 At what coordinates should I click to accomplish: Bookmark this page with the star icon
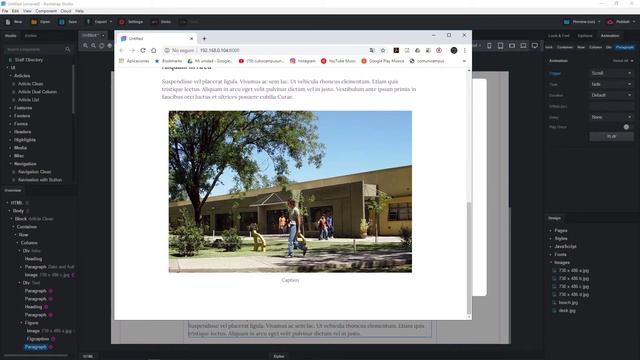(383, 50)
